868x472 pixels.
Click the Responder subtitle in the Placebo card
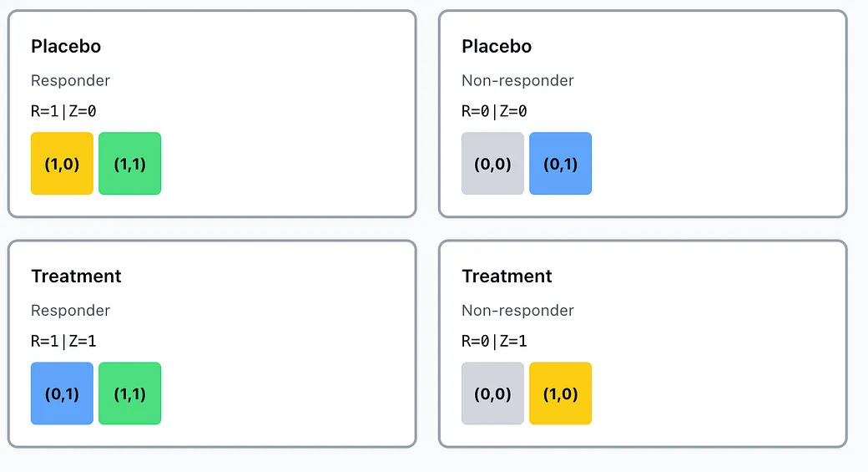coord(70,81)
